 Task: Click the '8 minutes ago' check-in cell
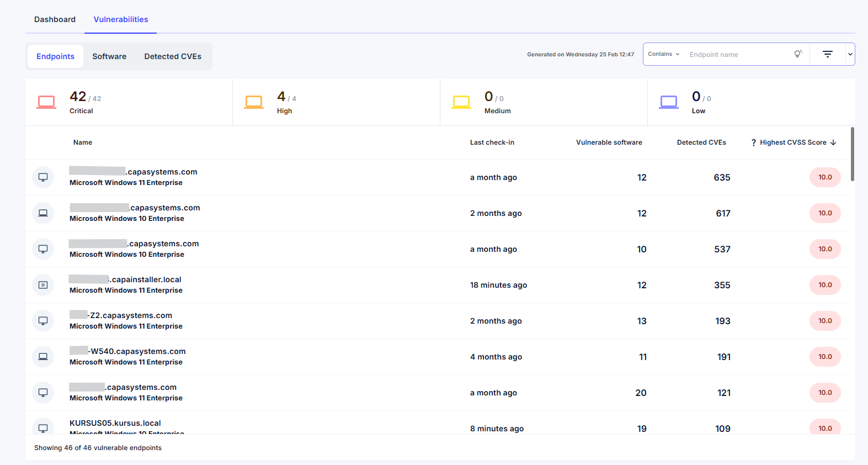point(497,429)
